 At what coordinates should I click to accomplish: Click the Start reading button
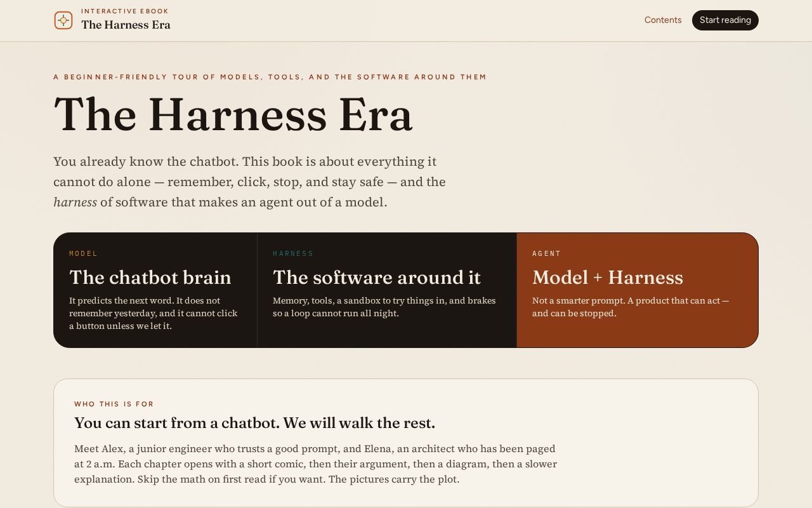725,20
